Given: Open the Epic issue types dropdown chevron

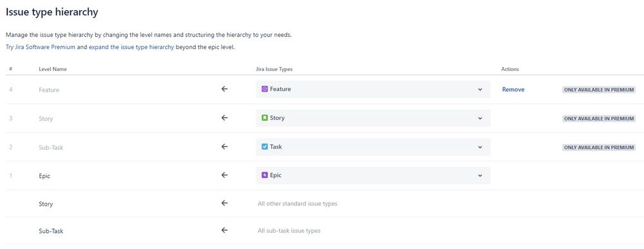Looking at the screenshot, I should point(480,176).
